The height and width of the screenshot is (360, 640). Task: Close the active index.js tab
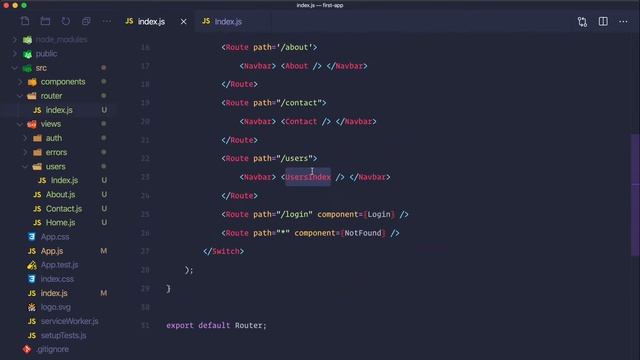[x=184, y=22]
